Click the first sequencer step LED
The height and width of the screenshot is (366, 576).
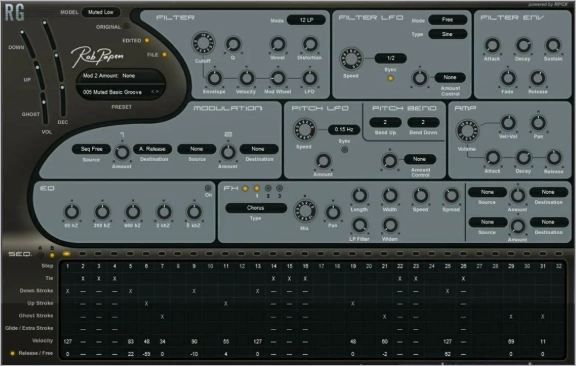[x=66, y=254]
